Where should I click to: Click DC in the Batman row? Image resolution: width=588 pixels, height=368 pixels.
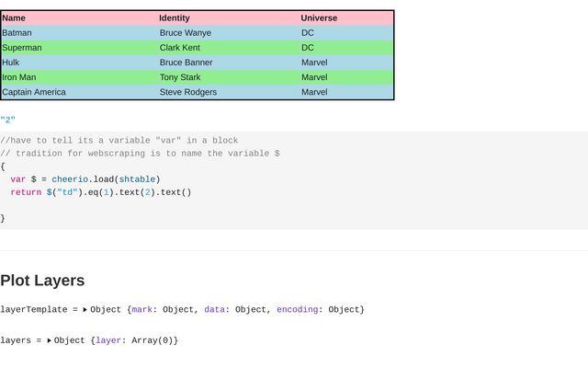pos(308,33)
